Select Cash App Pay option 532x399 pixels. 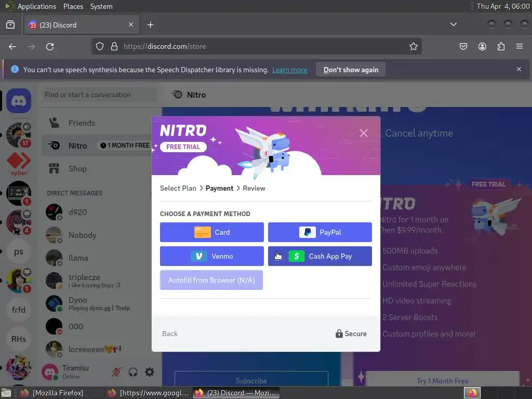click(320, 256)
